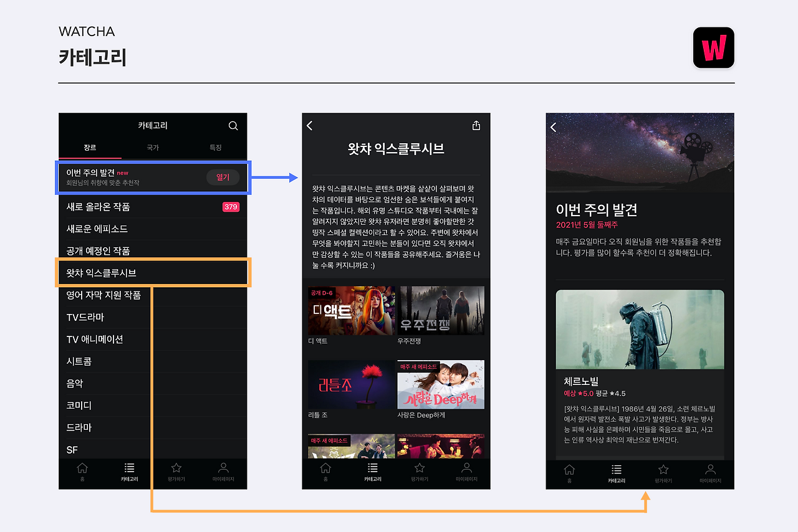798x532 pixels.
Task: Open the 새로운 에피소드 category
Action: click(153, 229)
